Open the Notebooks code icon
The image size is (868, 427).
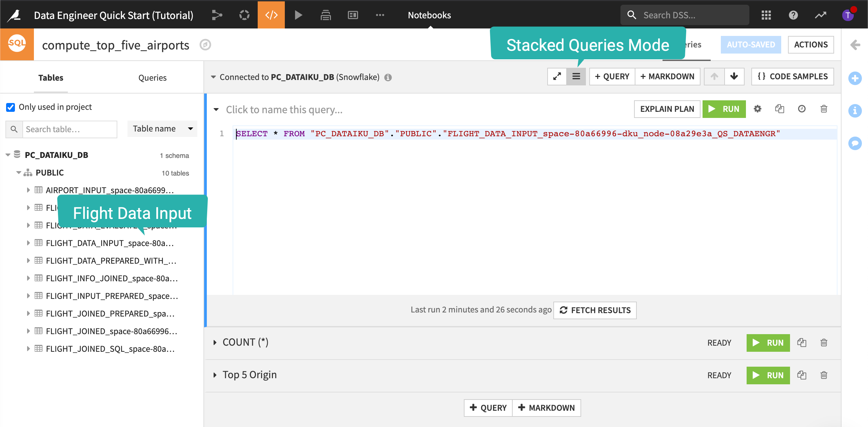(271, 15)
